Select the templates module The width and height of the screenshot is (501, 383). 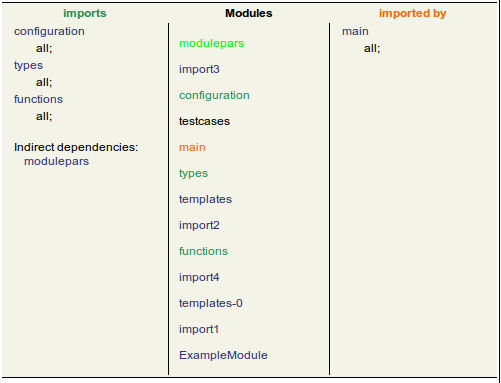point(205,199)
